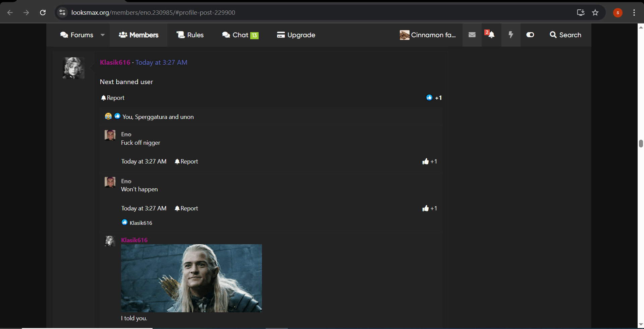
Task: Click the Legolas image posted by Klasik616
Action: [x=191, y=278]
